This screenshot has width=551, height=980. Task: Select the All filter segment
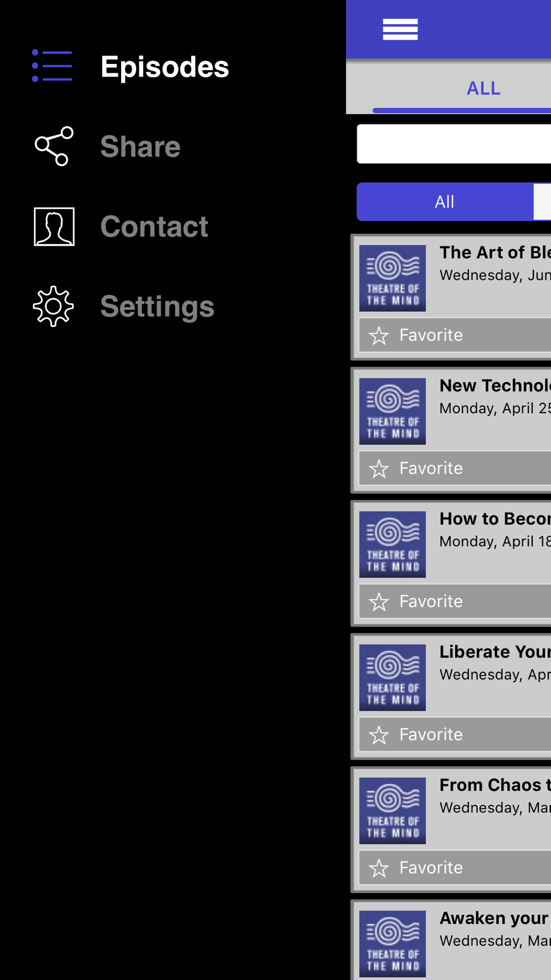(x=445, y=202)
